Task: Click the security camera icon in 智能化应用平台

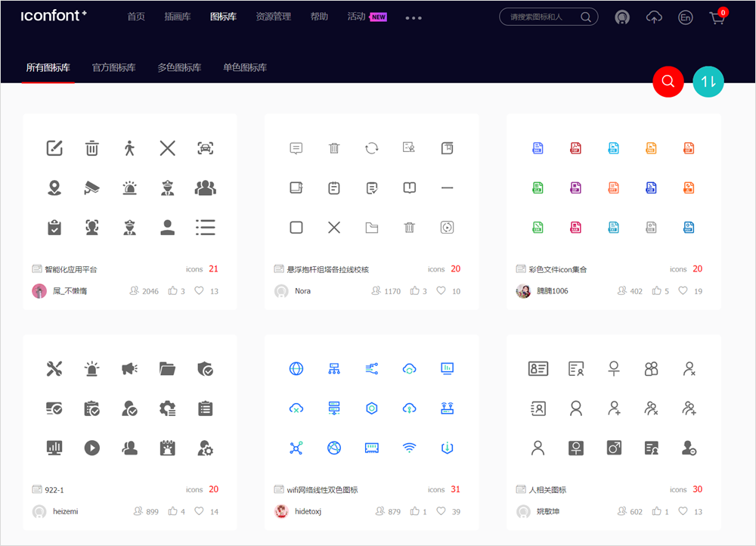Action: pyautogui.click(x=91, y=188)
